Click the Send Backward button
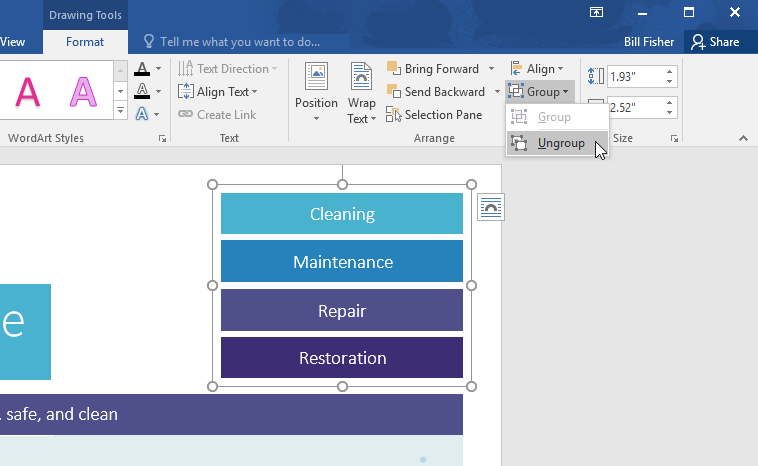The image size is (758, 466). pyautogui.click(x=436, y=92)
